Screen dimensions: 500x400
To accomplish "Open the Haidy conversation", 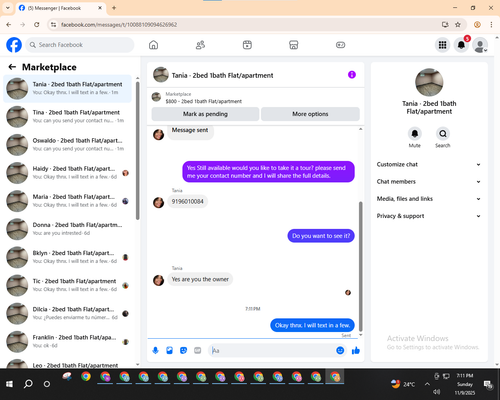I will click(67, 173).
